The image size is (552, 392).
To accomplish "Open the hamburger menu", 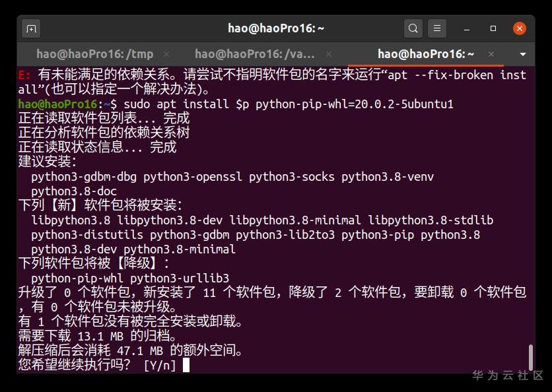I will pos(436,28).
